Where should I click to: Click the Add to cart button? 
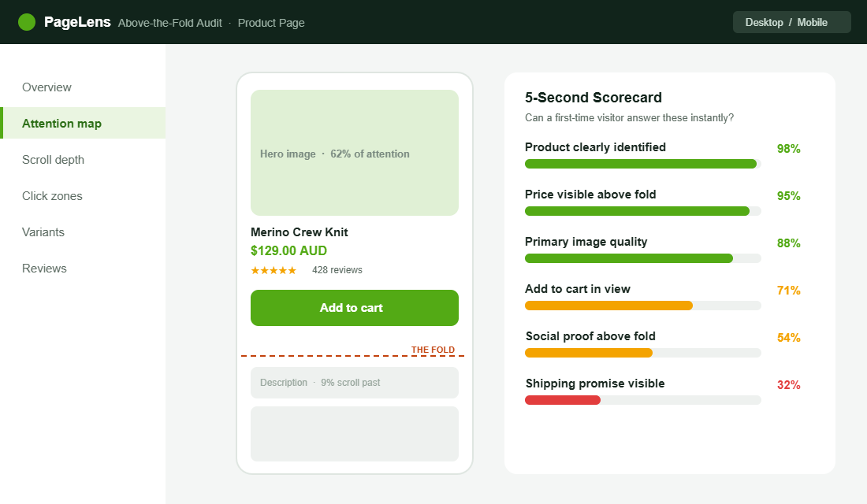pos(355,308)
